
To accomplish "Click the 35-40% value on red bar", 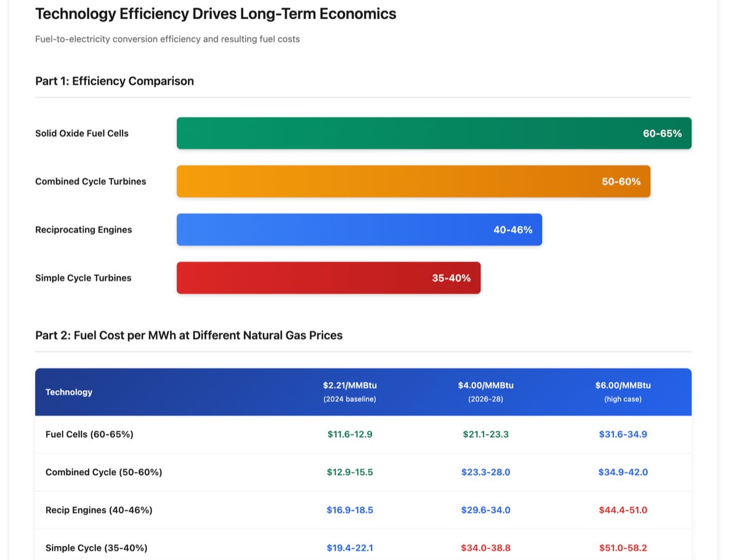I will 451,278.
